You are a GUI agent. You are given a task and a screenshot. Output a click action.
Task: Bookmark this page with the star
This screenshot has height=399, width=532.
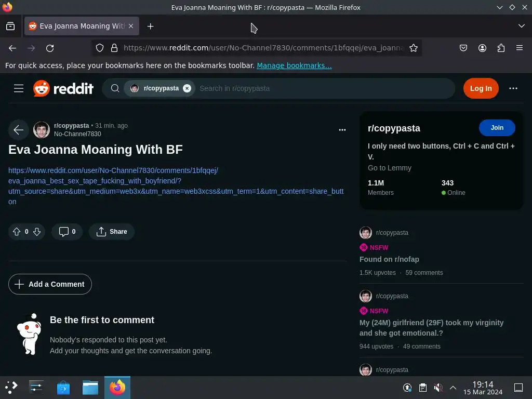[x=413, y=48]
